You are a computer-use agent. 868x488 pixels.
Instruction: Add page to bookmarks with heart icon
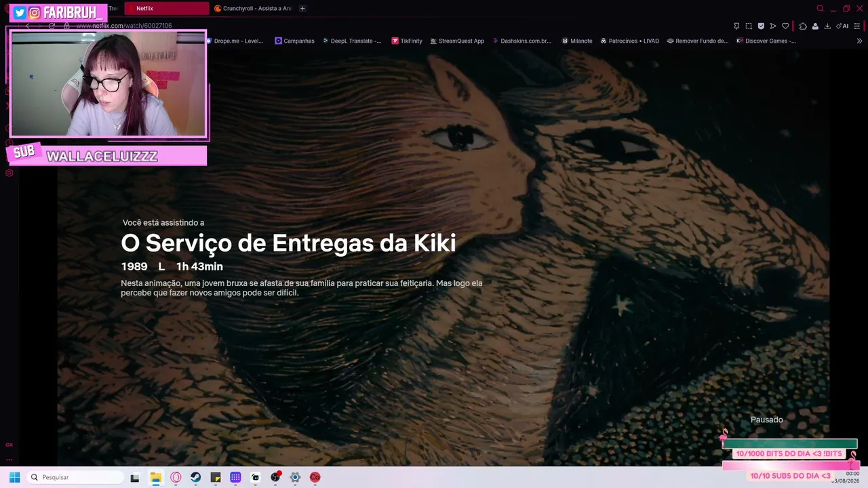coord(785,26)
